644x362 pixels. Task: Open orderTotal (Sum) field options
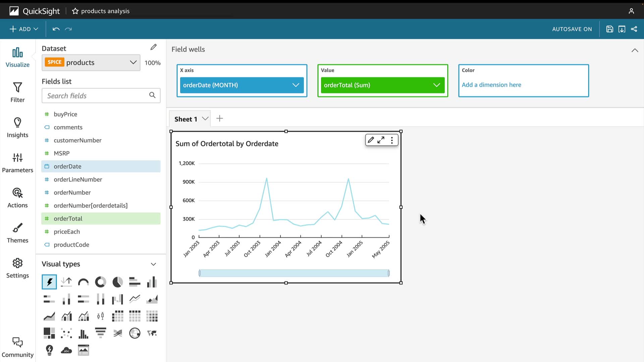pos(436,85)
